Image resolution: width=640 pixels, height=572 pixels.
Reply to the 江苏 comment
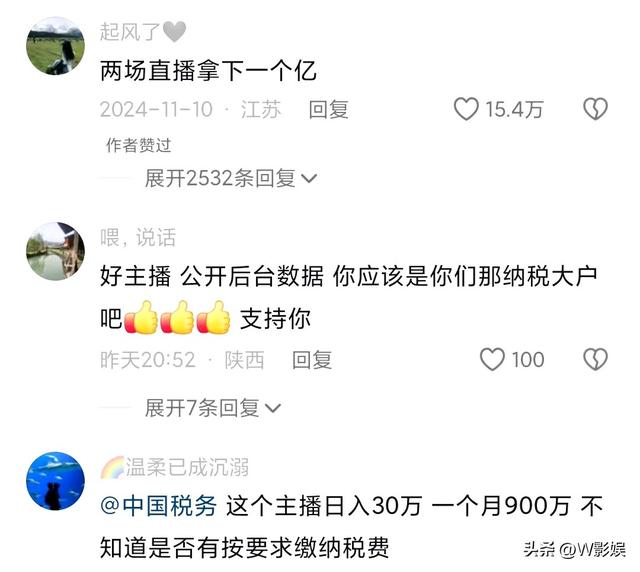pyautogui.click(x=329, y=109)
